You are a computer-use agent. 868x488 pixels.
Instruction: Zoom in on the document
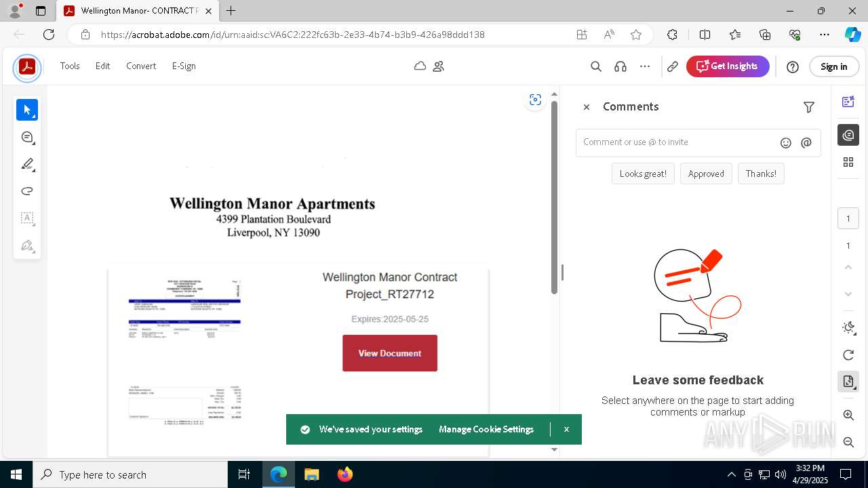(x=848, y=415)
